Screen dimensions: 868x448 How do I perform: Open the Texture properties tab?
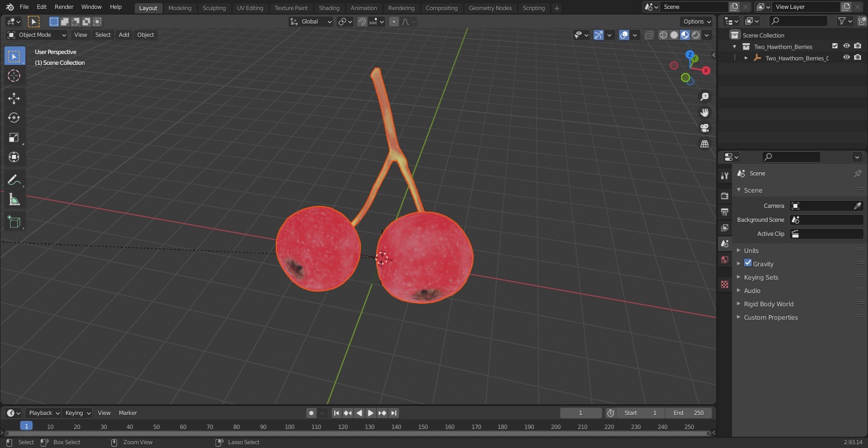click(724, 284)
